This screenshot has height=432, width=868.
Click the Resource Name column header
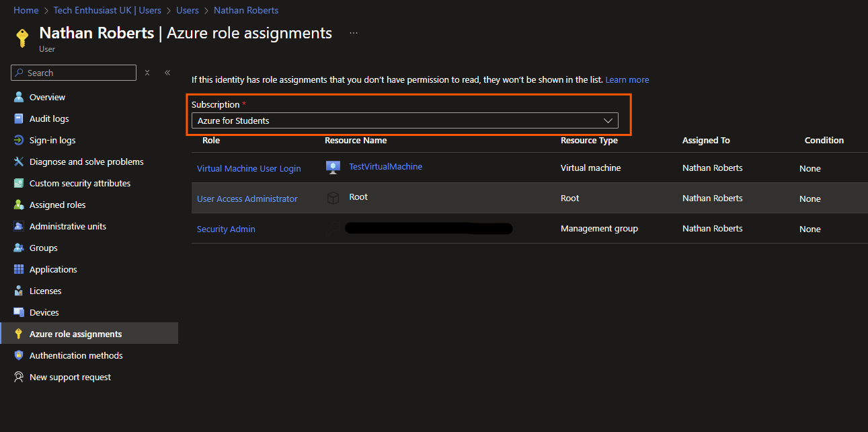[356, 140]
